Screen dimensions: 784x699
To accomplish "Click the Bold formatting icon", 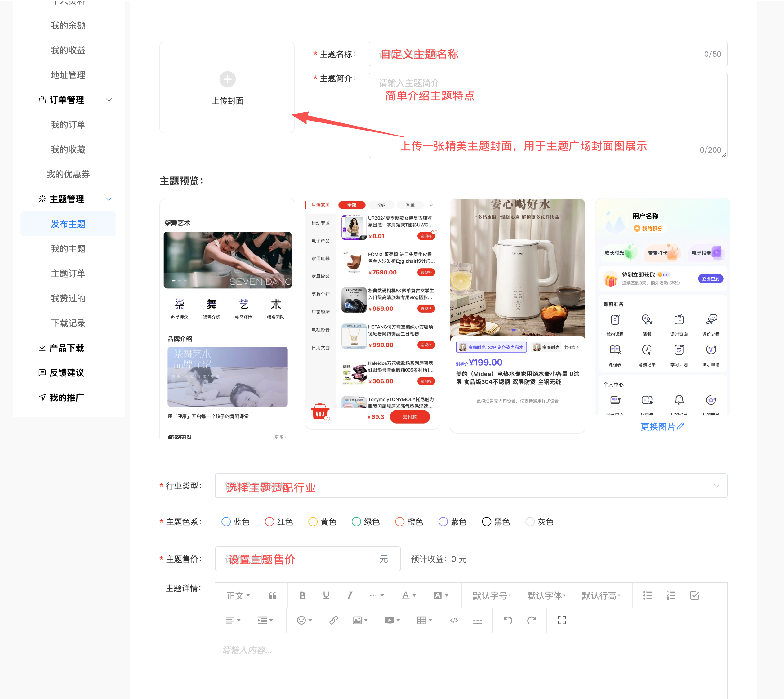I will 302,596.
